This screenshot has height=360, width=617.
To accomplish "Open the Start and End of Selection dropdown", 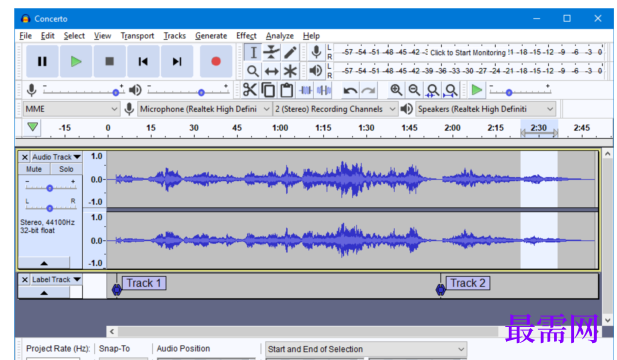I will click(366, 349).
